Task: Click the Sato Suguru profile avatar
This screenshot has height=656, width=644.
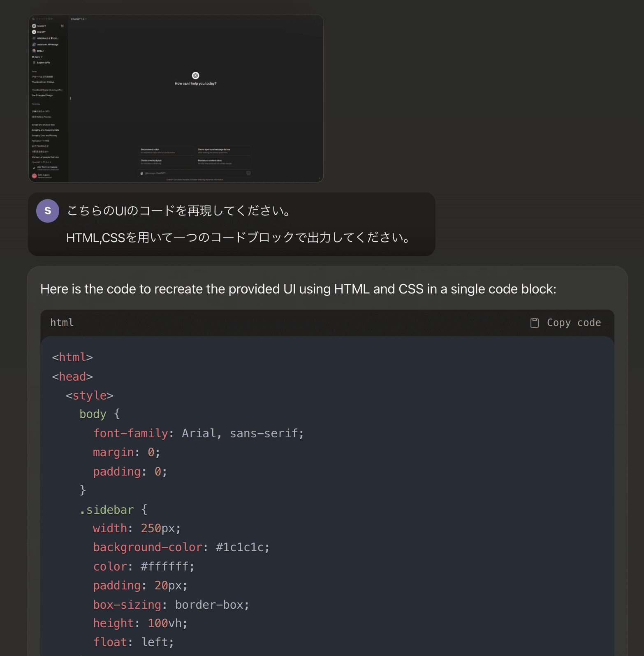Action: [x=34, y=176]
